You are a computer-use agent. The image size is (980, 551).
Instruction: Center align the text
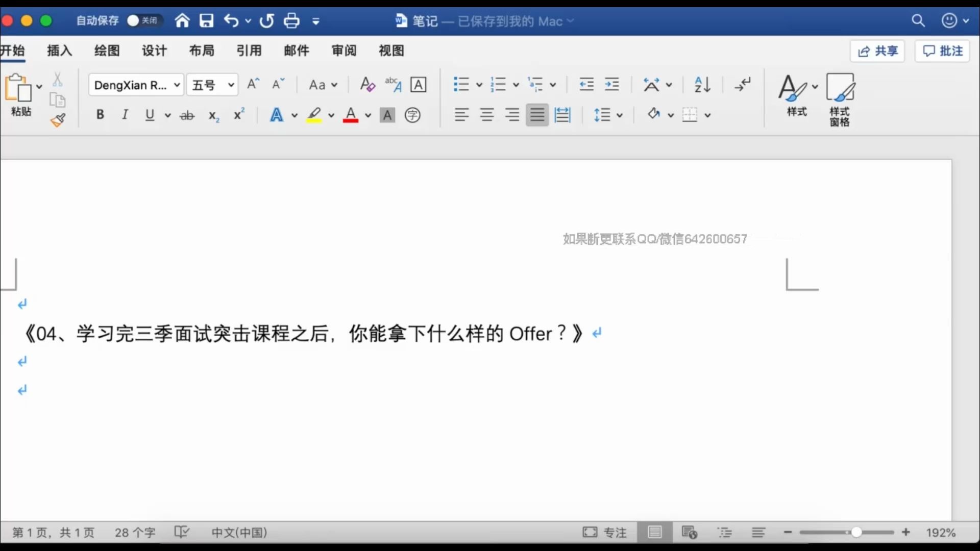[x=487, y=115]
